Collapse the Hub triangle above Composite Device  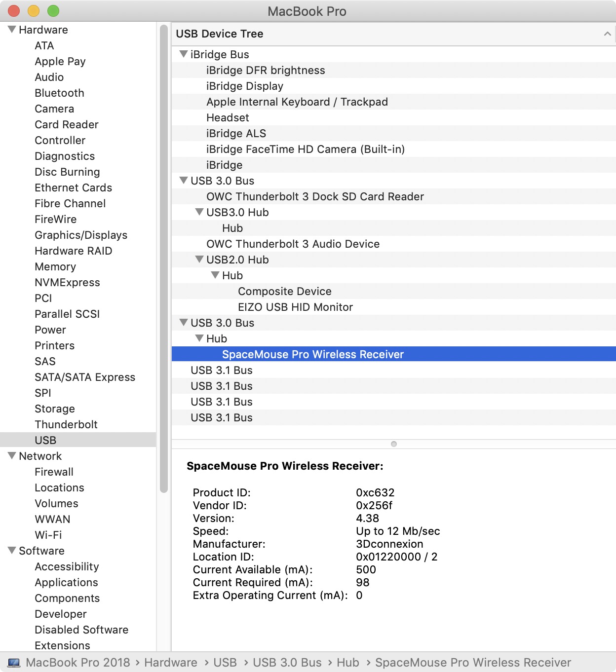tap(215, 275)
